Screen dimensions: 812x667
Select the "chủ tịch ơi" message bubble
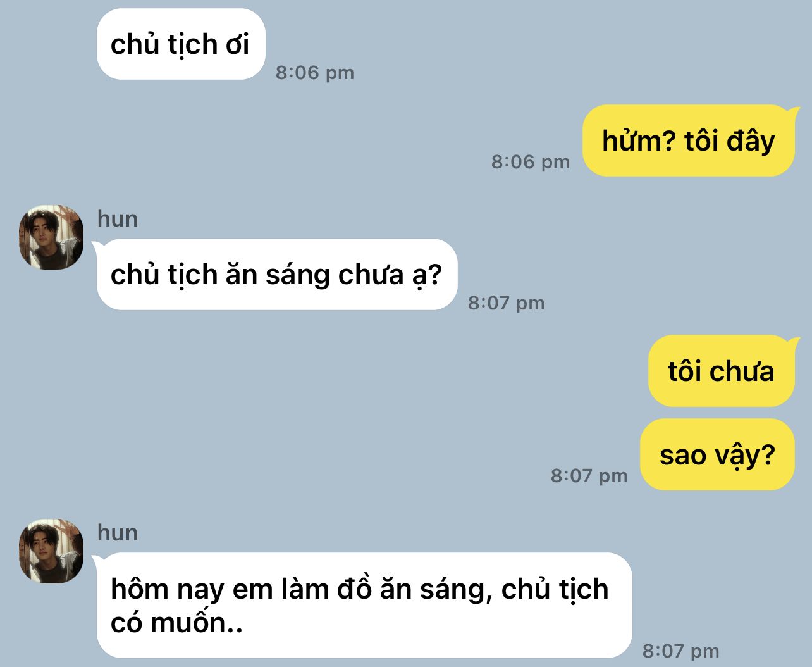(181, 44)
